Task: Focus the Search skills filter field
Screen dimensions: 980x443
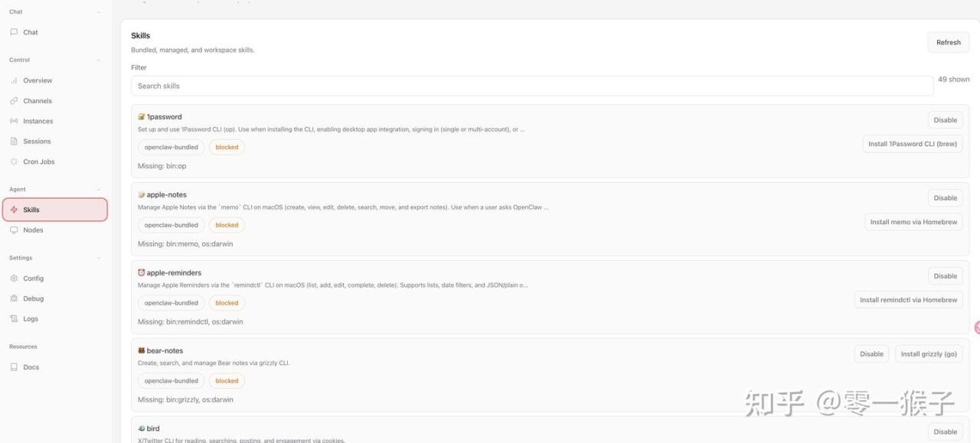Action: 531,86
